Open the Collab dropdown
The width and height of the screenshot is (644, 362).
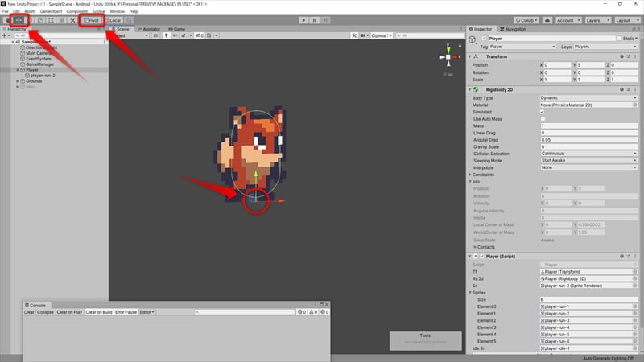[x=526, y=20]
